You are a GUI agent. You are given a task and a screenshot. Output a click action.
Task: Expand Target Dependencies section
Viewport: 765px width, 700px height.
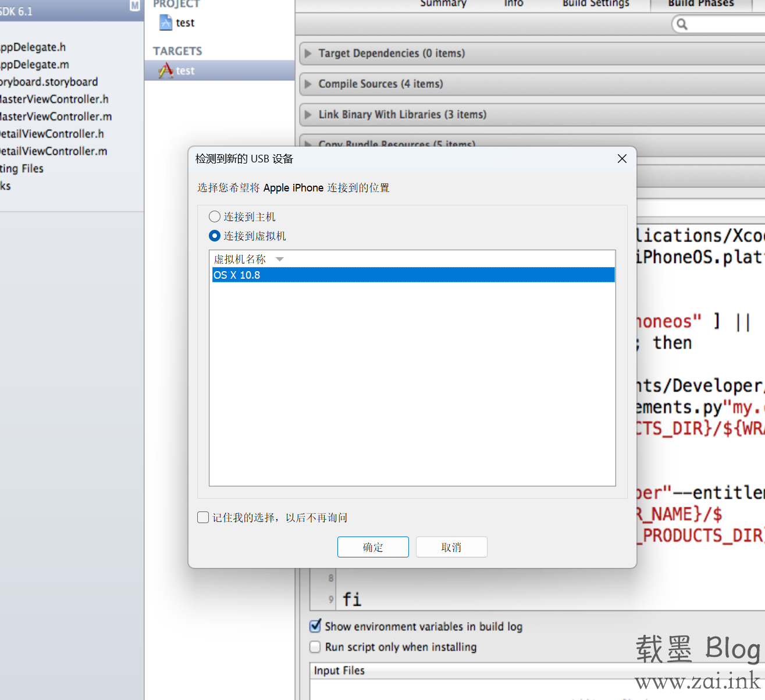308,54
